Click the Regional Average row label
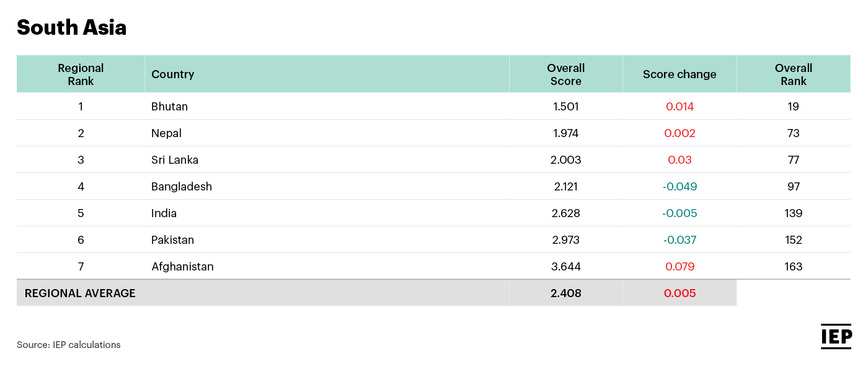Image resolution: width=868 pixels, height=366 pixels. point(80,293)
